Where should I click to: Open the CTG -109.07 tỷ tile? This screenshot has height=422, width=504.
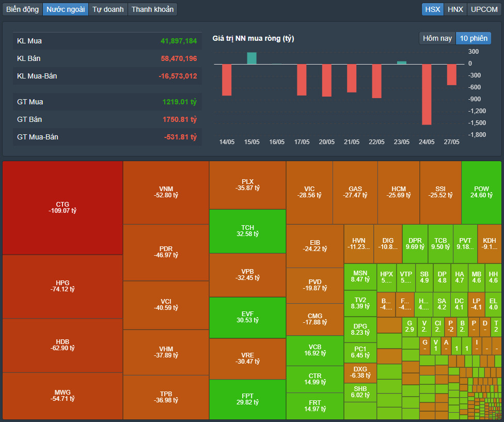click(62, 208)
